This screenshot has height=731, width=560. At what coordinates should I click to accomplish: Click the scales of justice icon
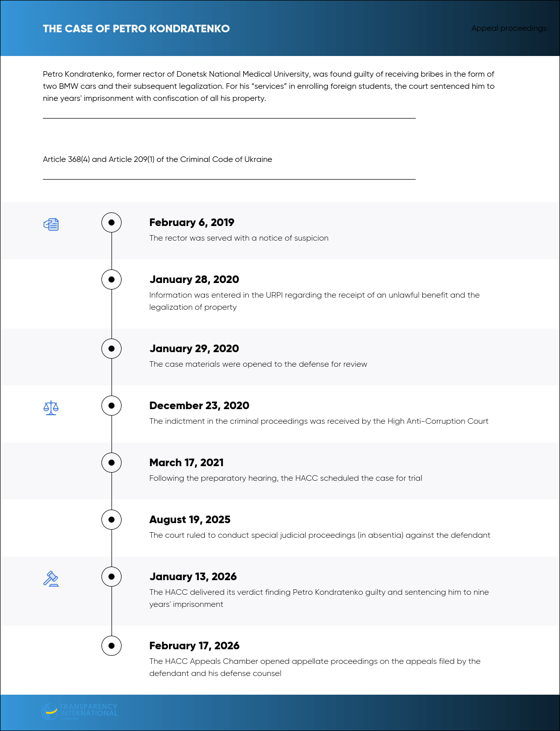coord(51,408)
